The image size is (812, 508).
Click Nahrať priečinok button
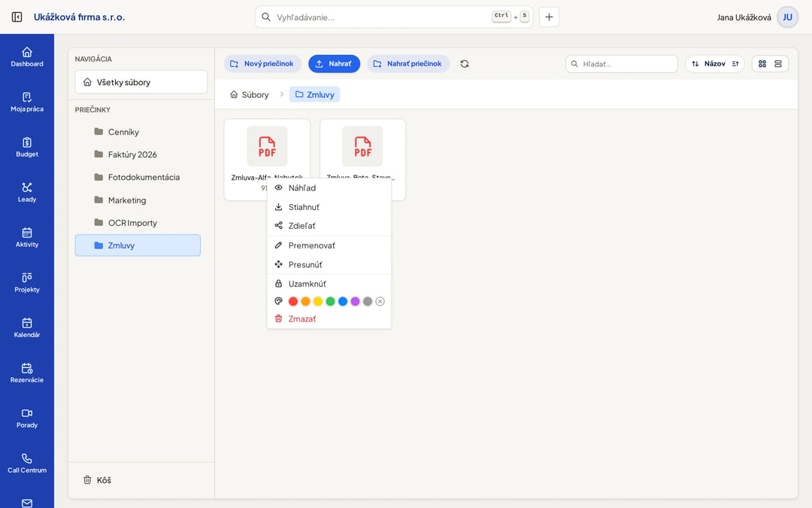[x=408, y=64]
